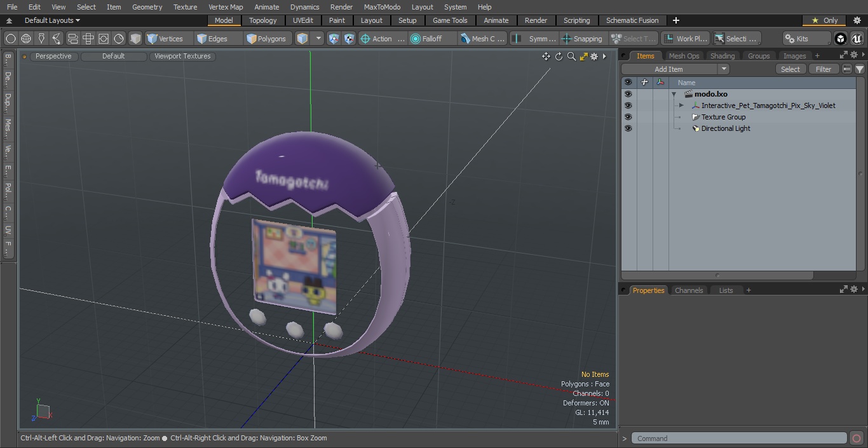Click the viewport rotate icon
Image resolution: width=868 pixels, height=448 pixels.
(559, 57)
